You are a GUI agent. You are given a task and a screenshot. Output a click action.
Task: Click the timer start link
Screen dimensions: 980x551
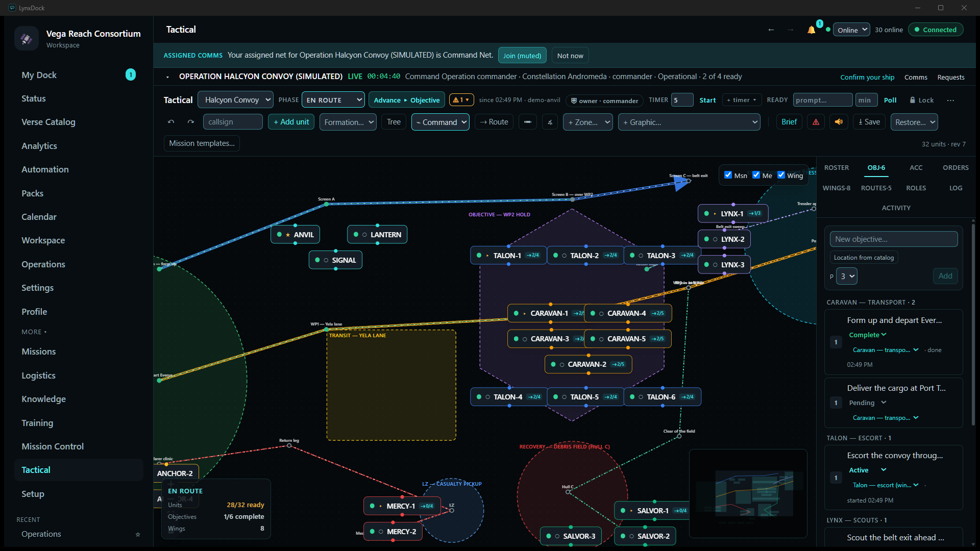coord(707,100)
